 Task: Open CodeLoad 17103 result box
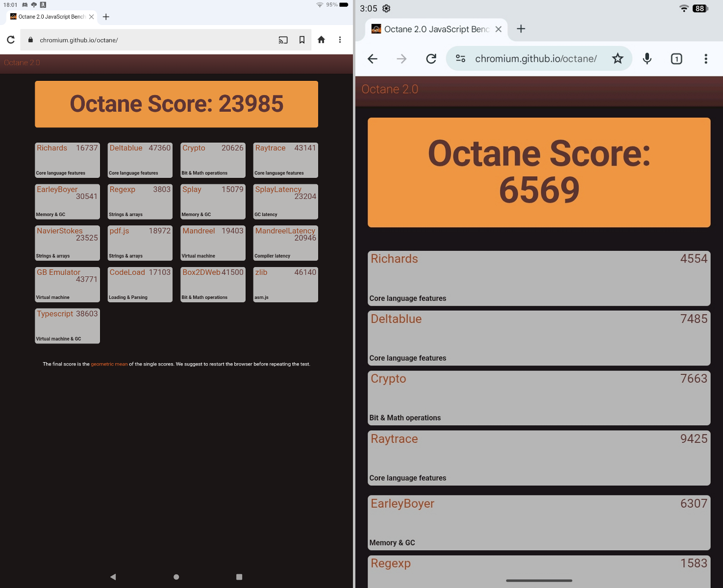click(140, 284)
